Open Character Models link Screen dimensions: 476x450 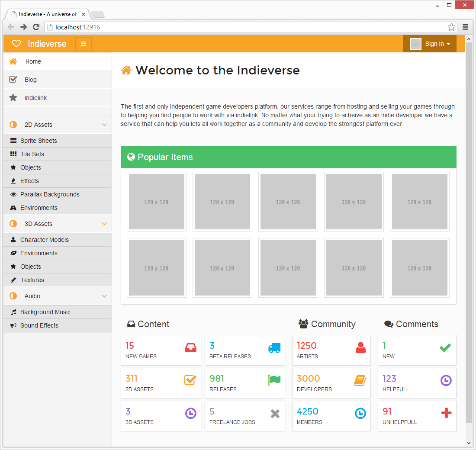tap(58, 240)
